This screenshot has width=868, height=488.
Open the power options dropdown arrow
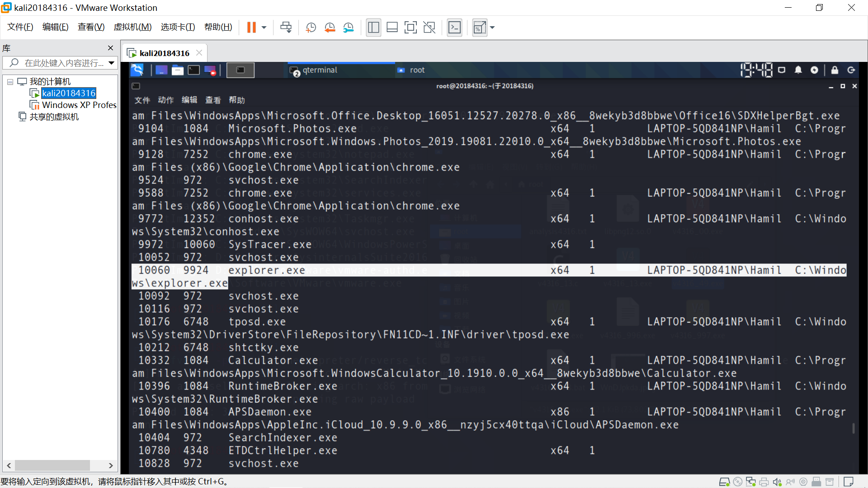(x=264, y=28)
